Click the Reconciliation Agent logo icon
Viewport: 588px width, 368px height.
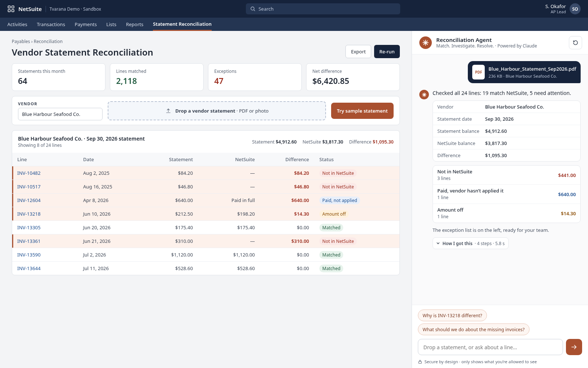point(426,43)
